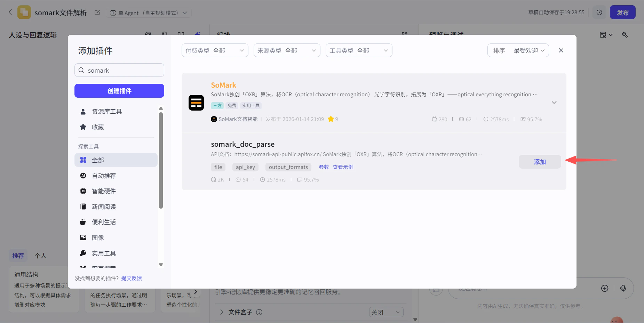Open the 查看示例 link
The image size is (644, 323).
click(343, 167)
